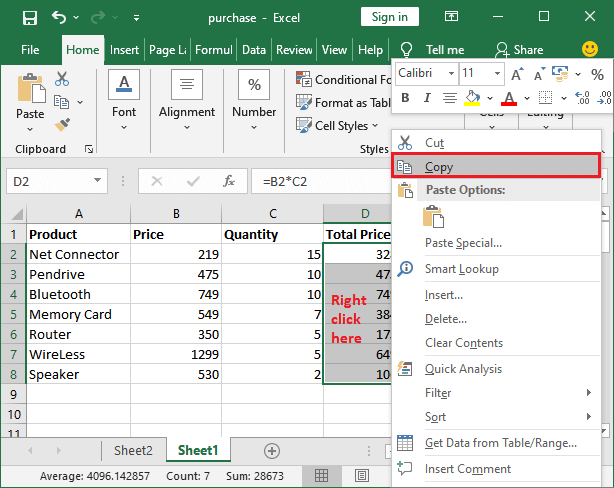Toggle Bold in mini toolbar
Screen dimensions: 614x488
405,98
